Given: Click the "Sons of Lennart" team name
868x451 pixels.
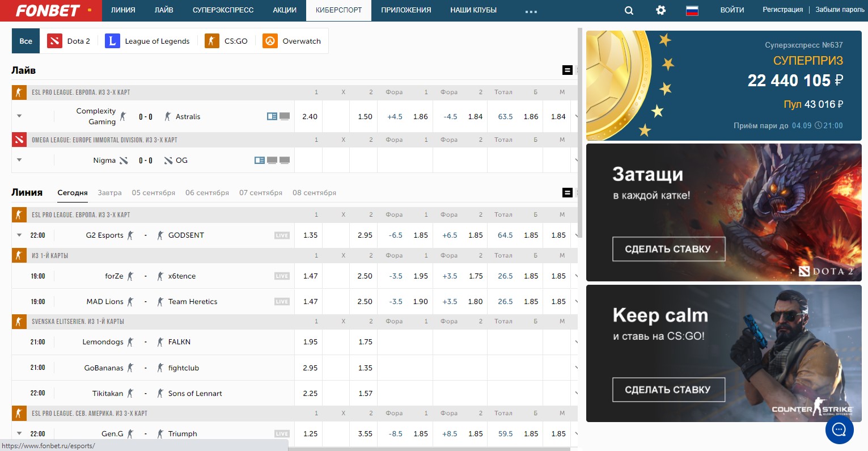Looking at the screenshot, I should (x=195, y=394).
